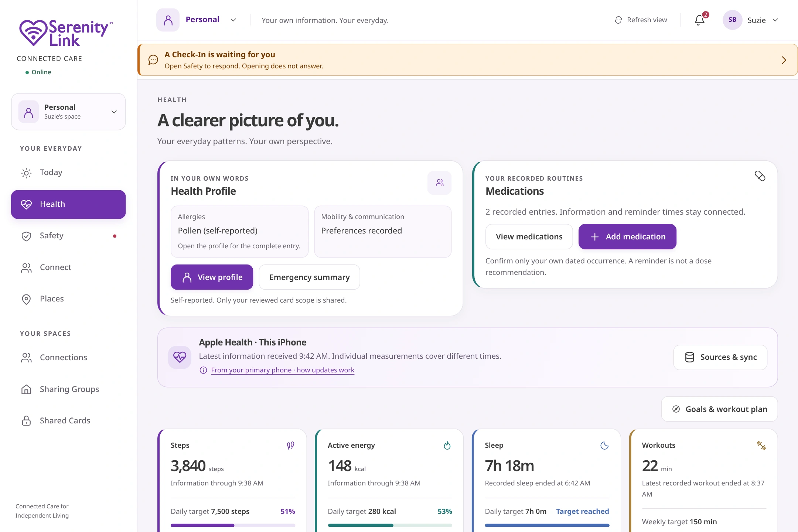Expand the Personal Suzie's space switcher
The height and width of the screenshot is (532, 798).
point(68,112)
